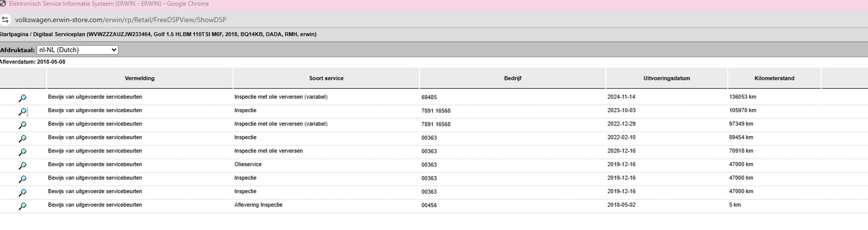Click the Soort service column header
Image resolution: width=868 pixels, height=230 pixels.
[326, 78]
